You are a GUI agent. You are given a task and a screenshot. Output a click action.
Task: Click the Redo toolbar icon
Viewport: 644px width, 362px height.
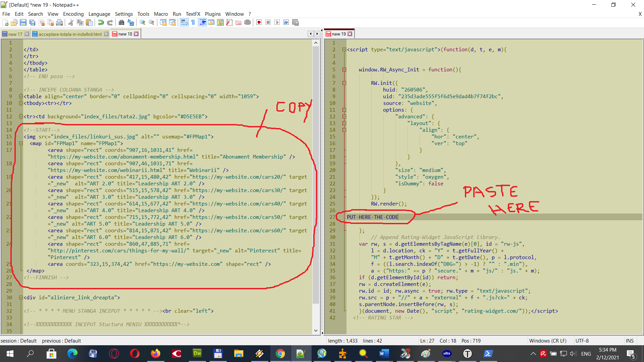point(110,22)
